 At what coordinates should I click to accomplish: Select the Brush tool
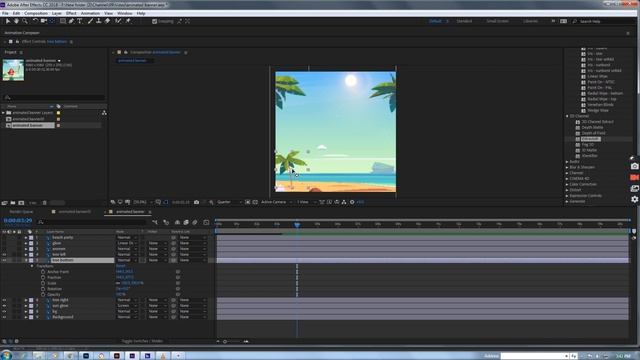[x=90, y=21]
